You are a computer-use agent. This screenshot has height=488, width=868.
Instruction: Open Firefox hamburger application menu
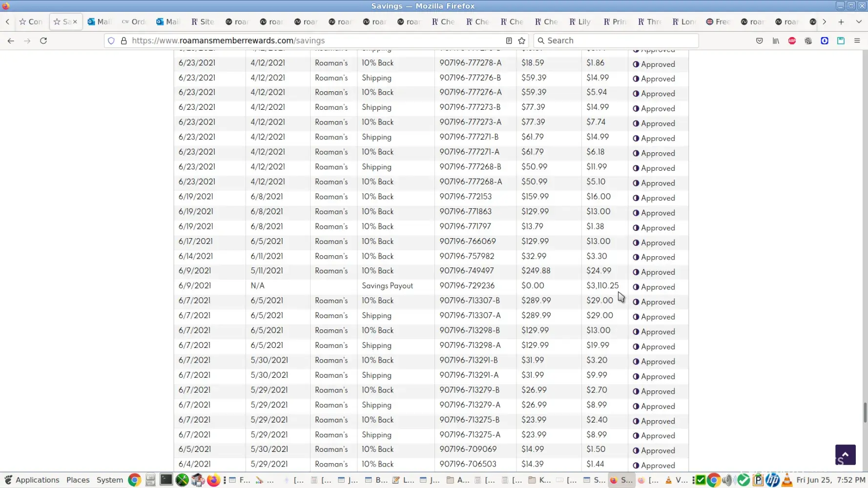857,41
